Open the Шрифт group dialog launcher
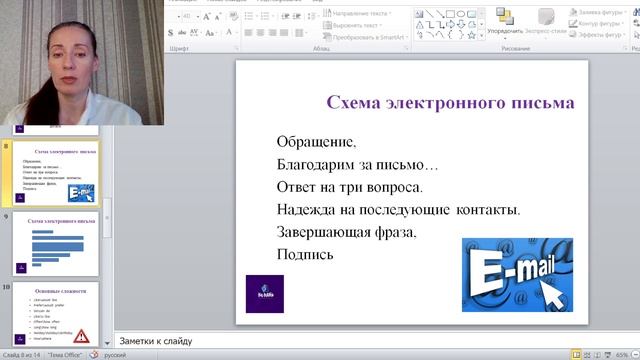The width and height of the screenshot is (640, 360). click(236, 49)
